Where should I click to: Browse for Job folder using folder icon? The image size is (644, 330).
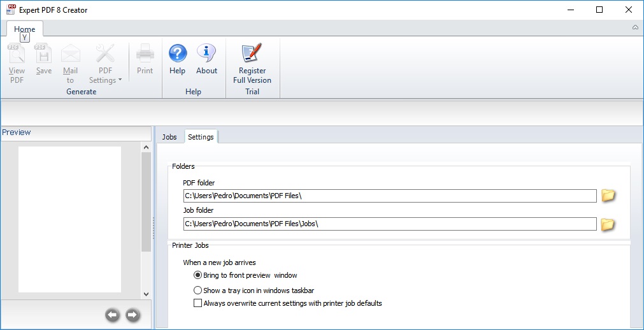click(608, 224)
